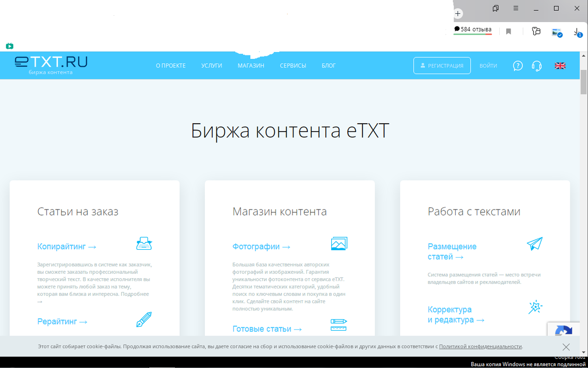Screen dimensions: 588x368
Task: Click the picture icon beside Фотографии
Action: (339, 243)
